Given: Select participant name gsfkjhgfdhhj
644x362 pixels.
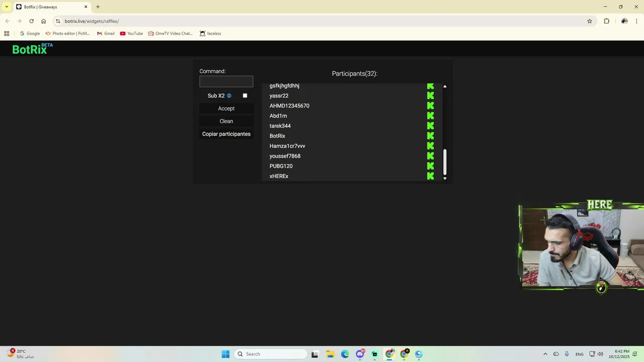Looking at the screenshot, I should 284,86.
